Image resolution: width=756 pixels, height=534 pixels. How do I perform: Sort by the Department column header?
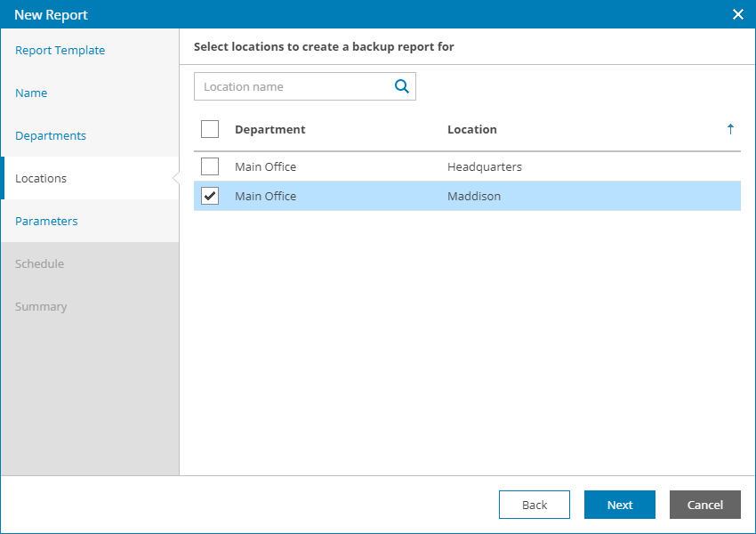(x=270, y=129)
